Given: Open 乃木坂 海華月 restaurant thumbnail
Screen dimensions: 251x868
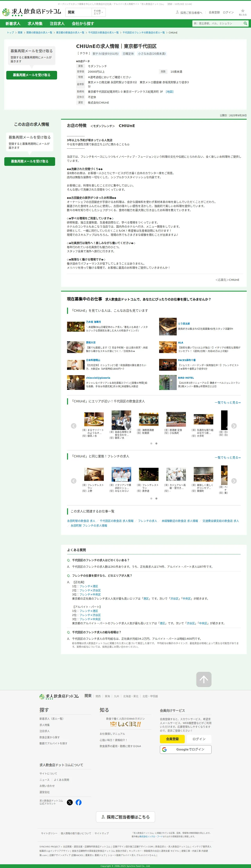Looking at the screenshot, I should (x=76, y=327).
